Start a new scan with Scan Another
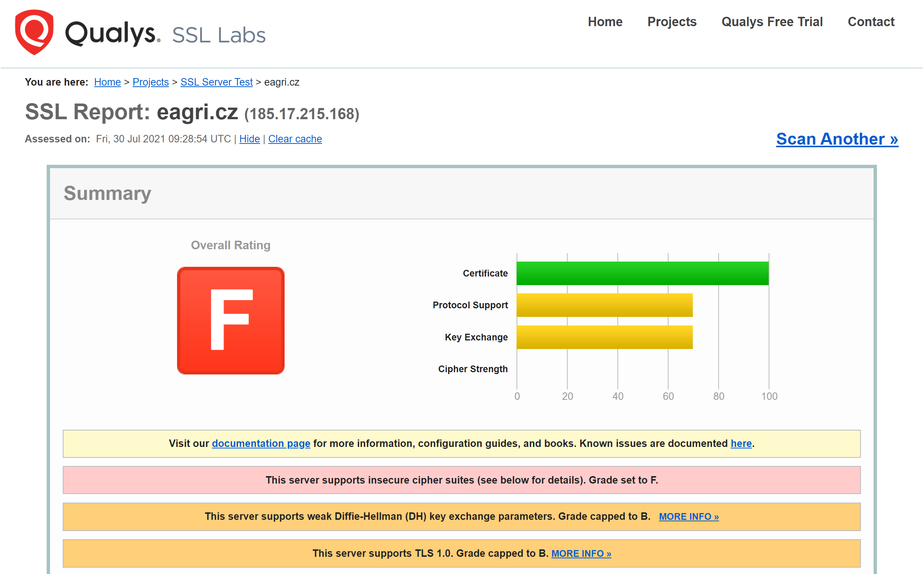 836,139
